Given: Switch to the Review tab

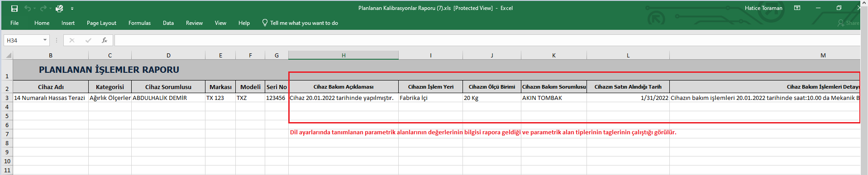Looking at the screenshot, I should coord(194,23).
